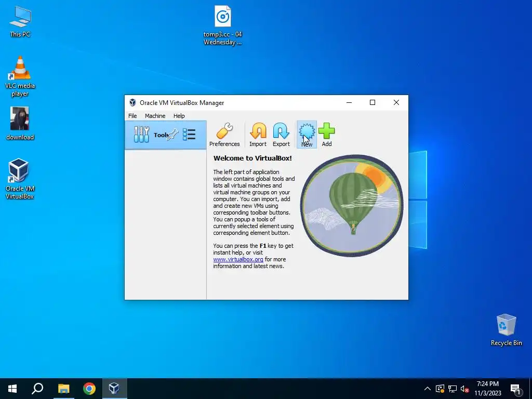532x399 pixels.
Task: Open the Machine menu
Action: [x=155, y=116]
